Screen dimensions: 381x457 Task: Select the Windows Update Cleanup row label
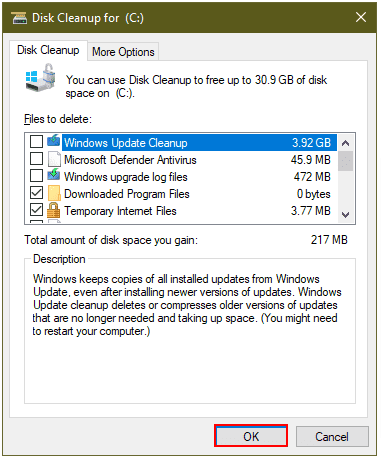click(126, 143)
